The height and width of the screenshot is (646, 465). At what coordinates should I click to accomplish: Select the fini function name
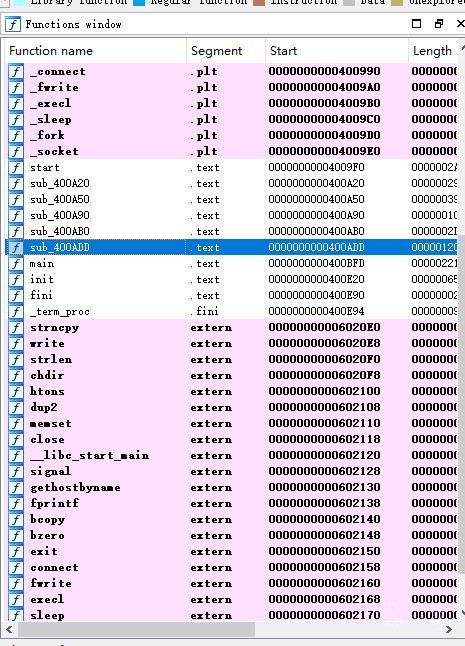click(41, 295)
